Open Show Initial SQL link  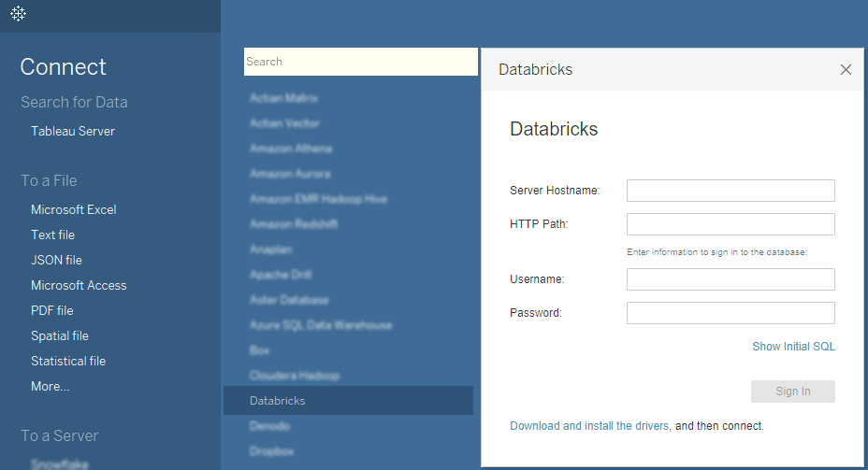pyautogui.click(x=793, y=347)
